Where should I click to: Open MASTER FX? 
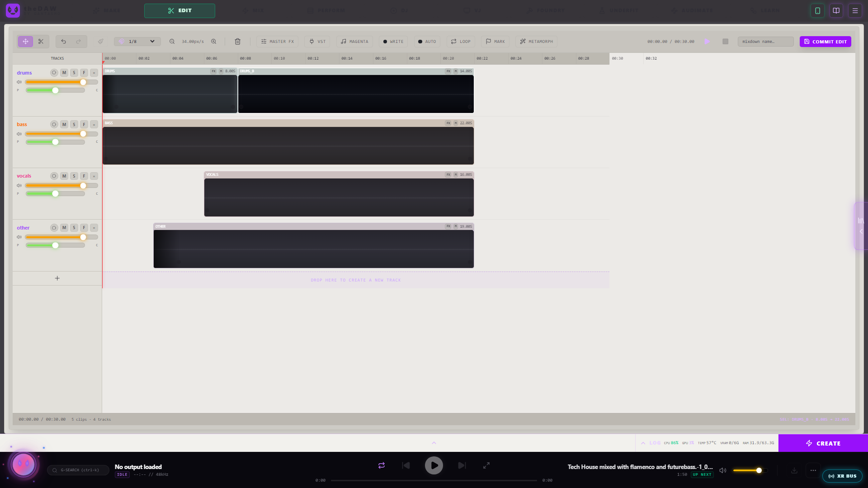pyautogui.click(x=278, y=42)
